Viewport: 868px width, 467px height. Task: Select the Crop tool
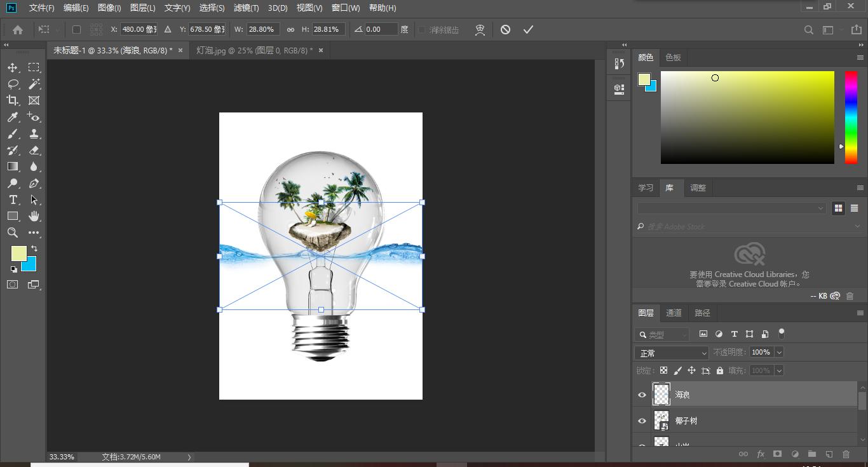coord(13,100)
